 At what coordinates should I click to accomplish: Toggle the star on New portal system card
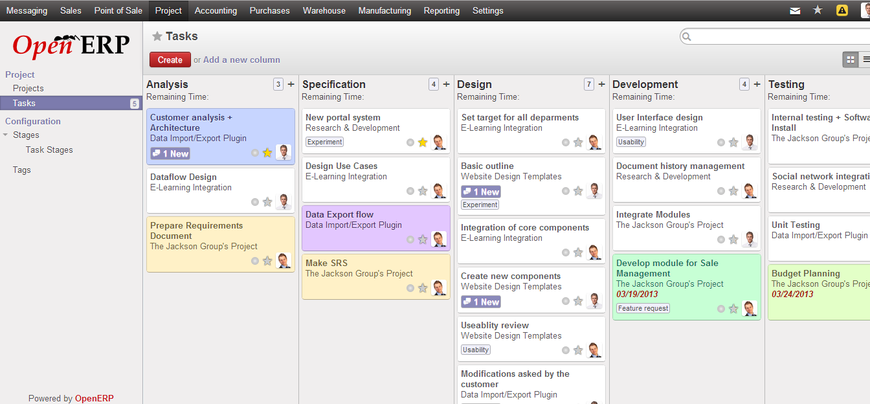coord(422,143)
